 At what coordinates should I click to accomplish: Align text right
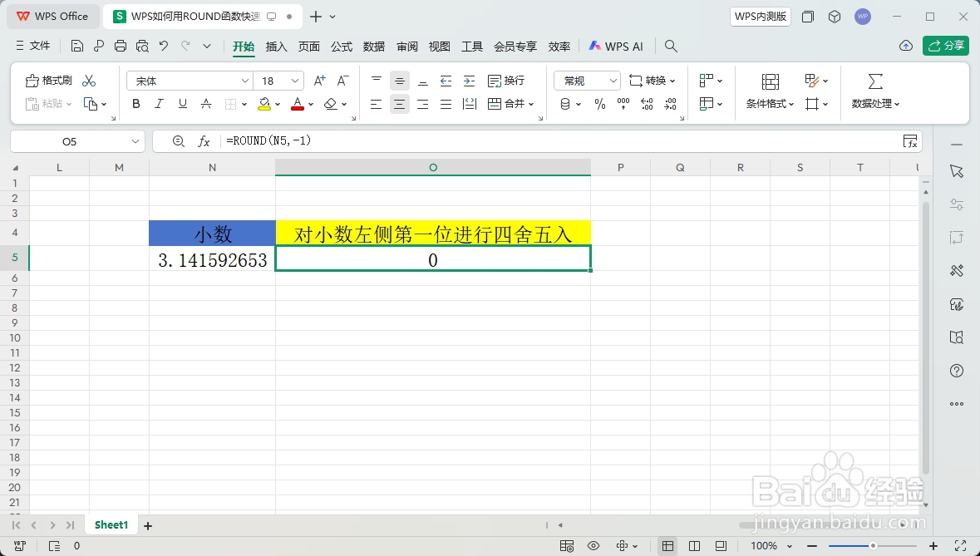coord(422,104)
